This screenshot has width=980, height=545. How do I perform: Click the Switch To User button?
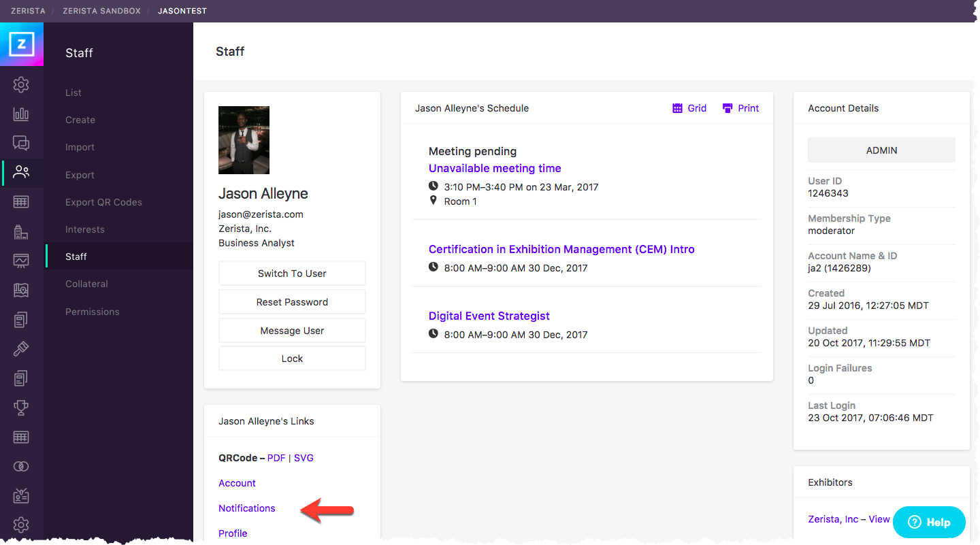pos(292,274)
